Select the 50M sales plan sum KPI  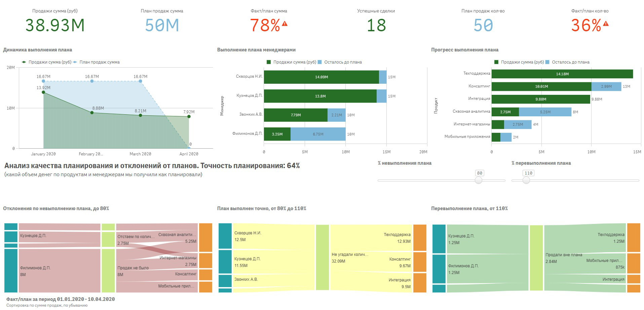click(162, 25)
